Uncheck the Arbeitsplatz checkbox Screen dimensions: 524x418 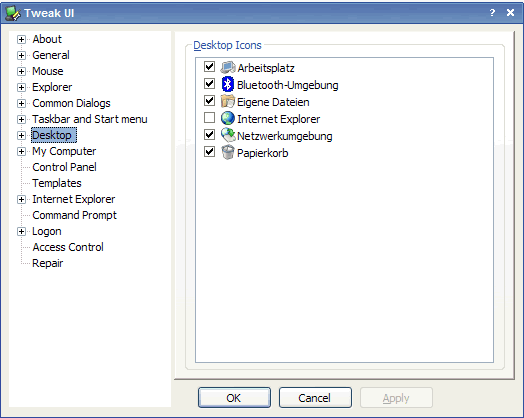coord(210,66)
